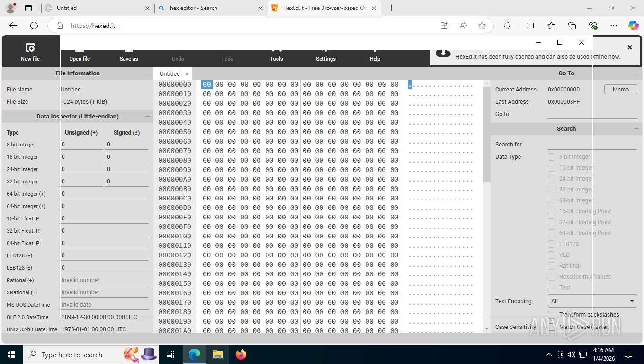Open the Open file toolbar item
This screenshot has height=364, width=644.
pos(80,59)
